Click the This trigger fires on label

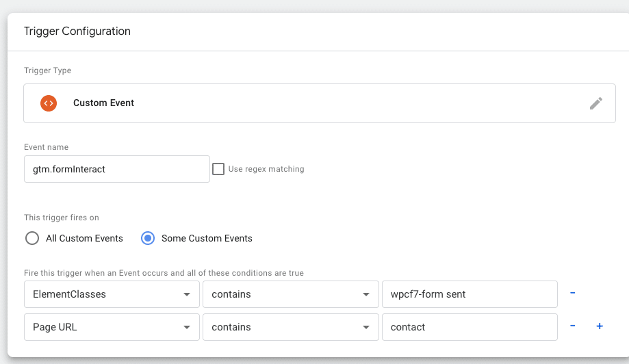62,218
